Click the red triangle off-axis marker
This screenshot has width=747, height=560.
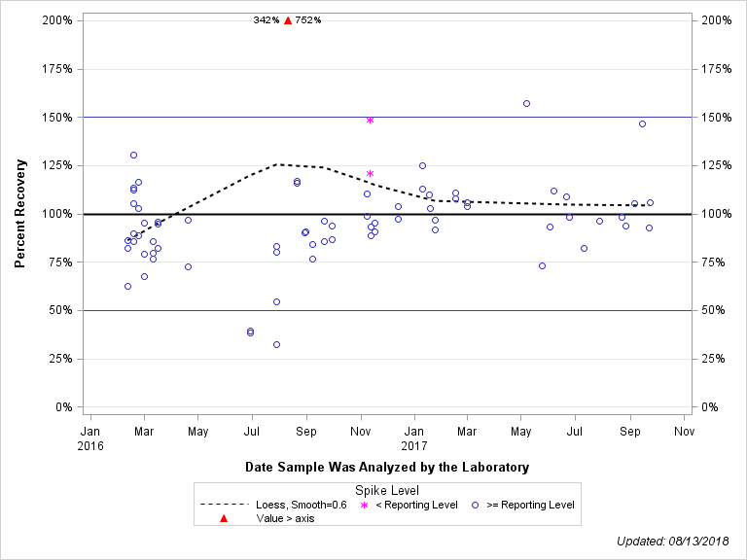pos(288,20)
